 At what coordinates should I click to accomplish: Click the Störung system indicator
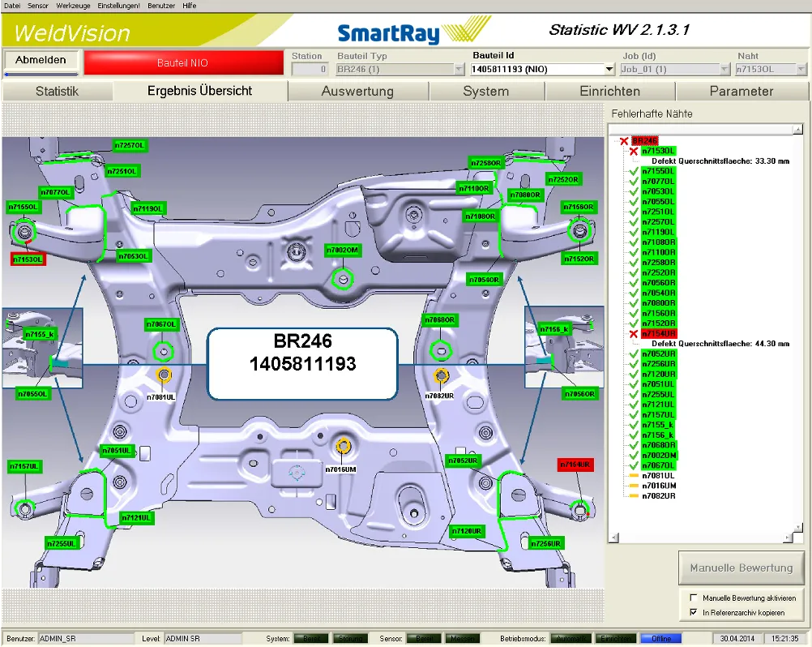pos(350,638)
